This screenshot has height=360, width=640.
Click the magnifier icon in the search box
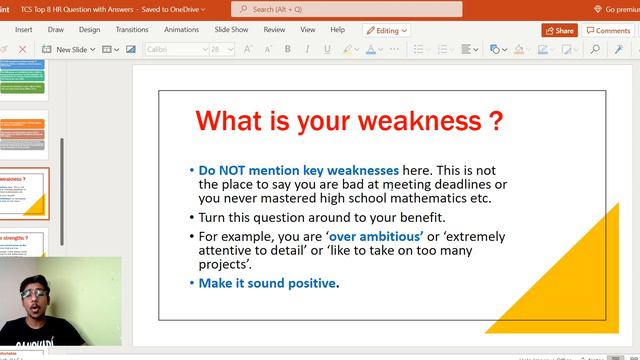coord(244,9)
